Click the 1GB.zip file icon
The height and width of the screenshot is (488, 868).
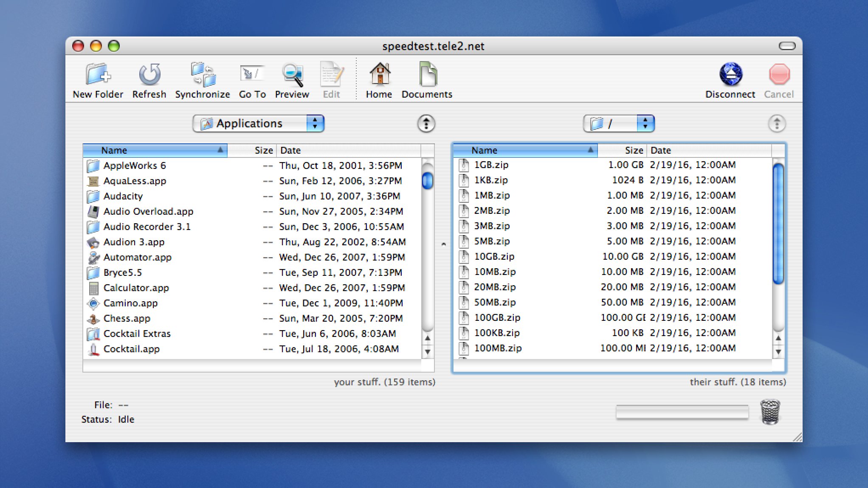(x=464, y=165)
